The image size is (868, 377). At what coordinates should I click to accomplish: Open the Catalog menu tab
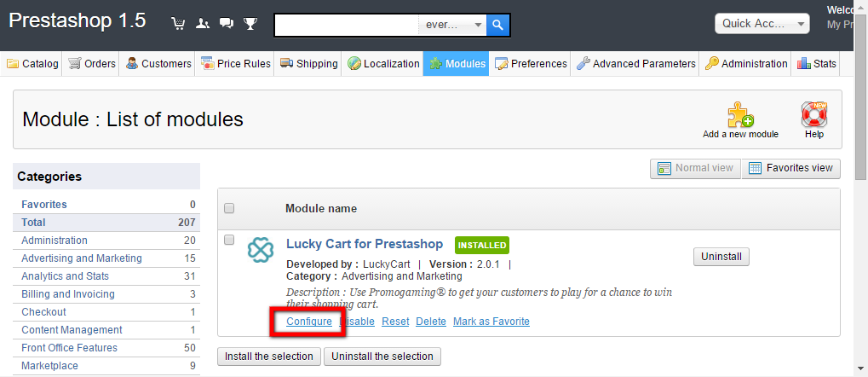(33, 64)
